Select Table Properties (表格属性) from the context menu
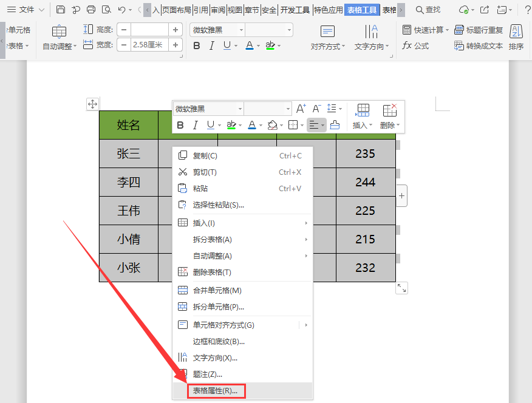This screenshot has height=403, width=532. pyautogui.click(x=215, y=391)
